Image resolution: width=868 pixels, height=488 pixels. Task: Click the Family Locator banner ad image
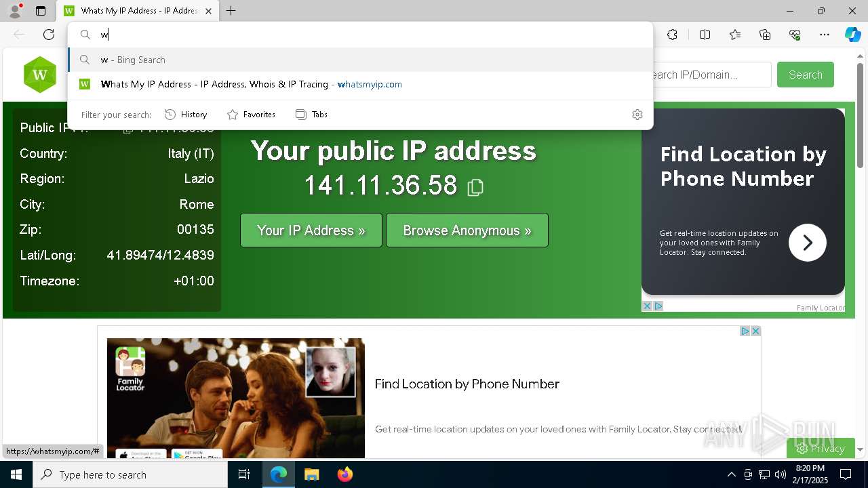236,399
